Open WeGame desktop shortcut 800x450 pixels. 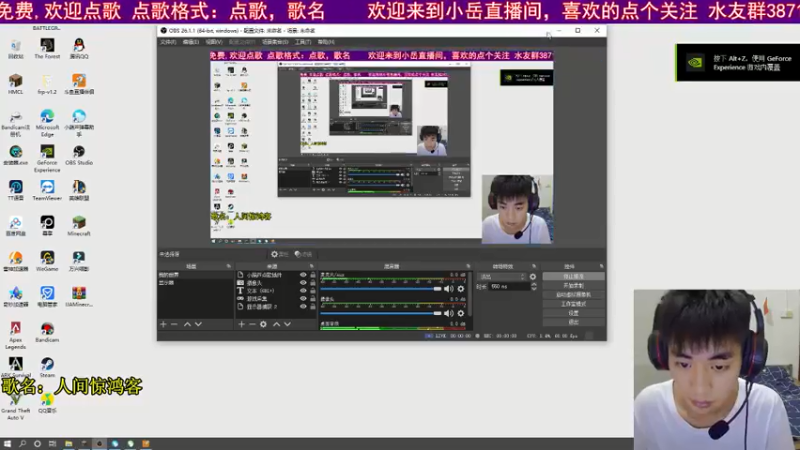click(x=47, y=261)
